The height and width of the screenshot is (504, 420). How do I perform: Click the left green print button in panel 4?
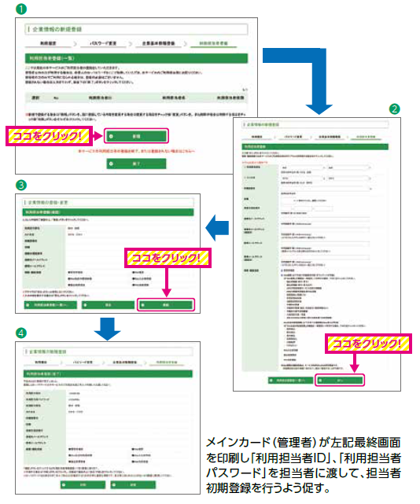[83, 484]
